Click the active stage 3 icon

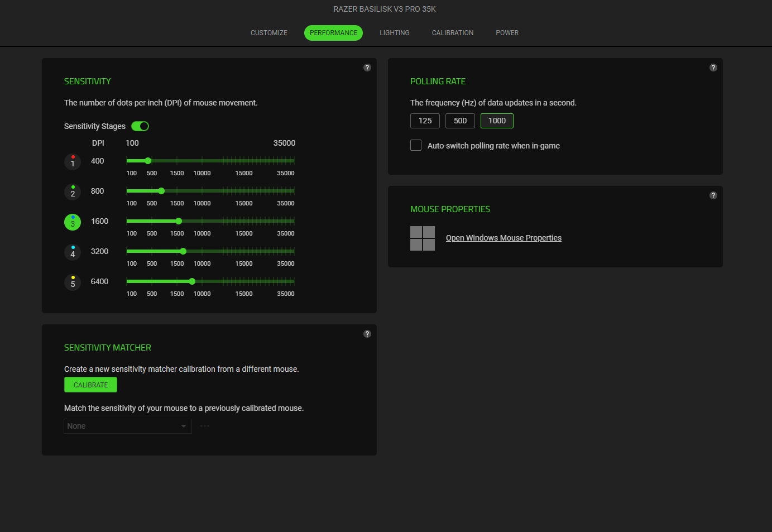click(73, 222)
